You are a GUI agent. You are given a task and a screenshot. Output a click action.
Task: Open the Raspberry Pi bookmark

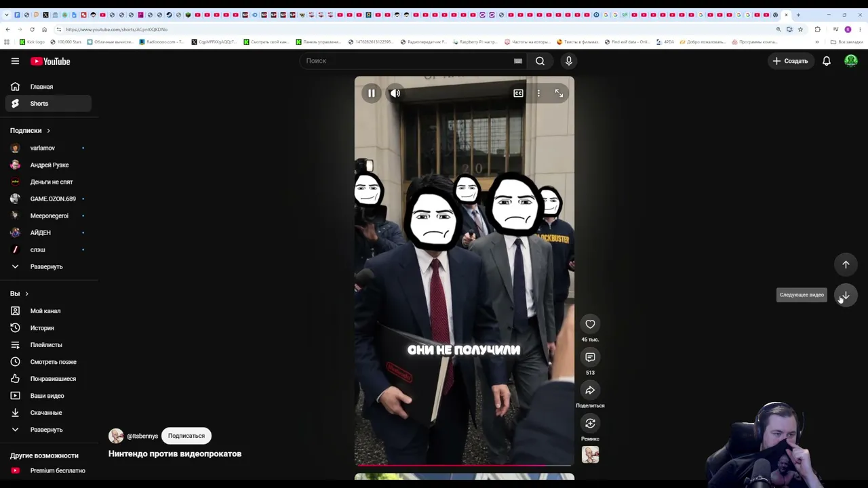click(x=475, y=42)
